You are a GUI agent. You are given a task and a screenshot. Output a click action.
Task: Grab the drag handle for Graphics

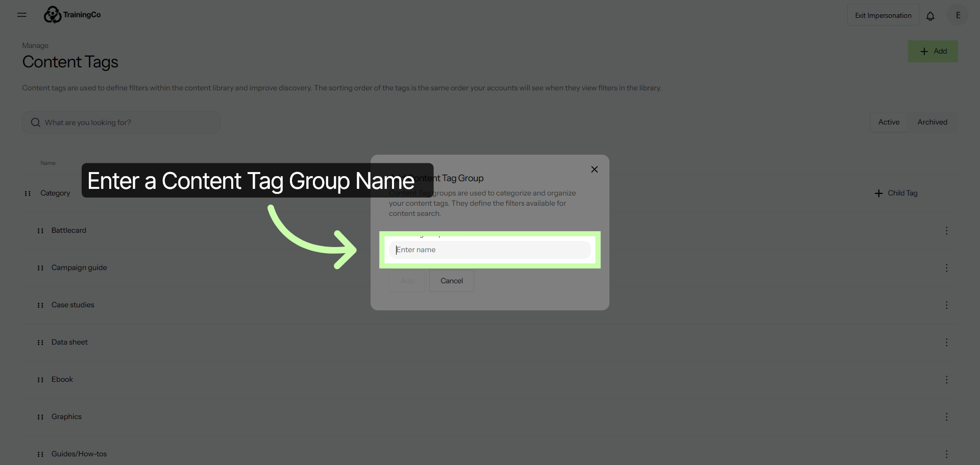pos(40,417)
